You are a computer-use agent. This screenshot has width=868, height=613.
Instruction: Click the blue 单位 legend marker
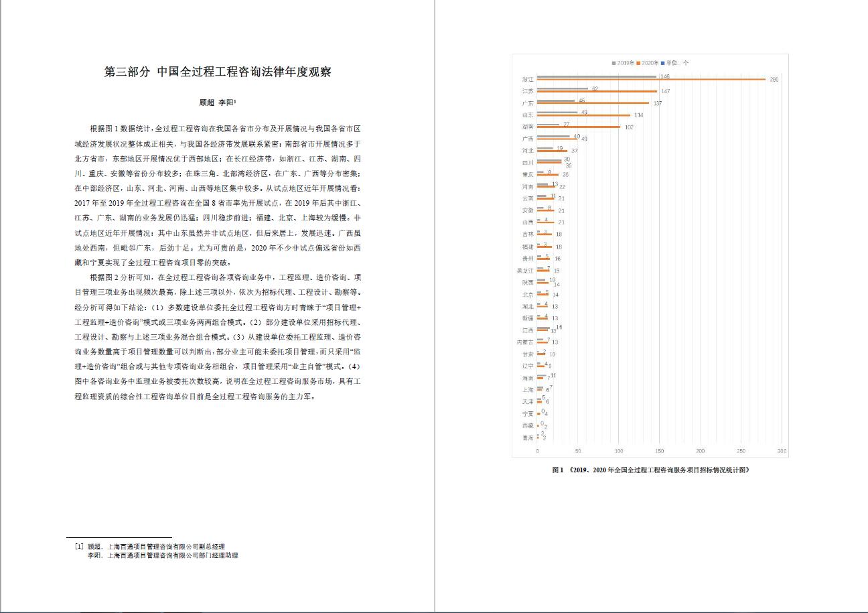click(x=662, y=63)
